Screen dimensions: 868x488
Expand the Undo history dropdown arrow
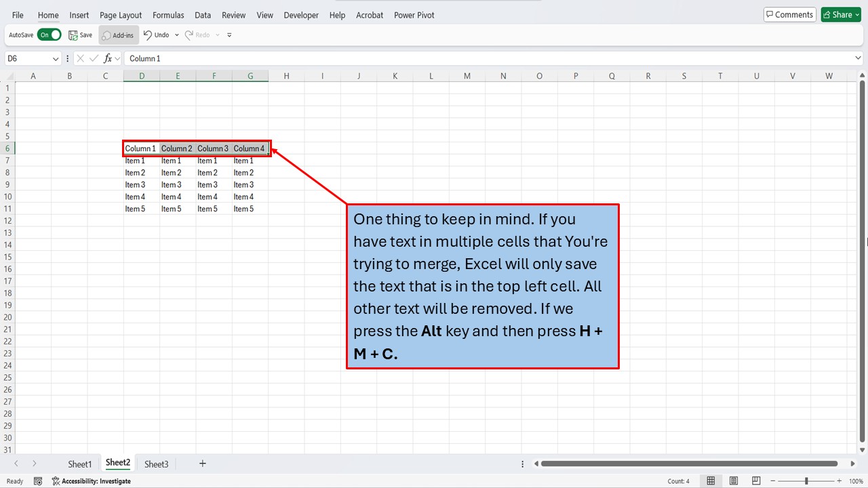click(x=176, y=35)
